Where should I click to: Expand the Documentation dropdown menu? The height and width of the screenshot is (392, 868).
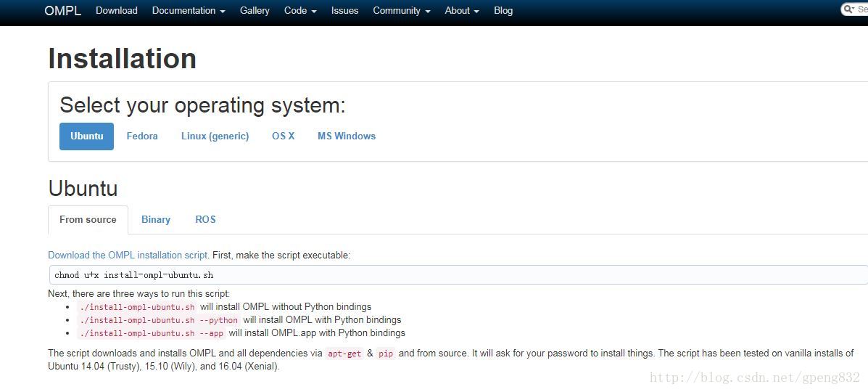click(x=189, y=11)
